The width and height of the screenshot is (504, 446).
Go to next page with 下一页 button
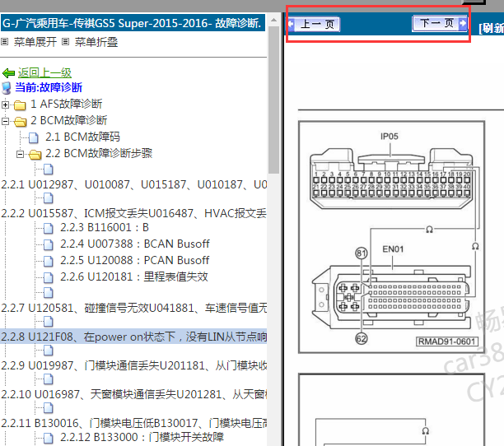(x=440, y=23)
